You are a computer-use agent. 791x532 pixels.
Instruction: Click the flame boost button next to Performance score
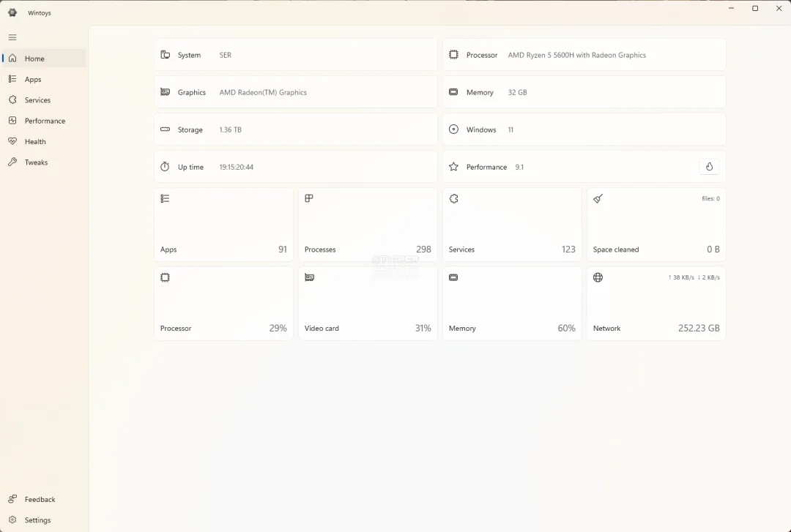click(709, 166)
